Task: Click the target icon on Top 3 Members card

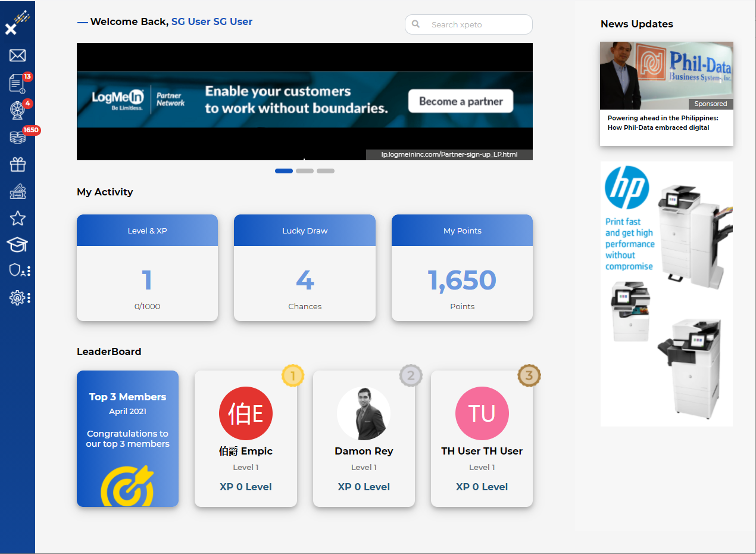Action: [x=127, y=487]
